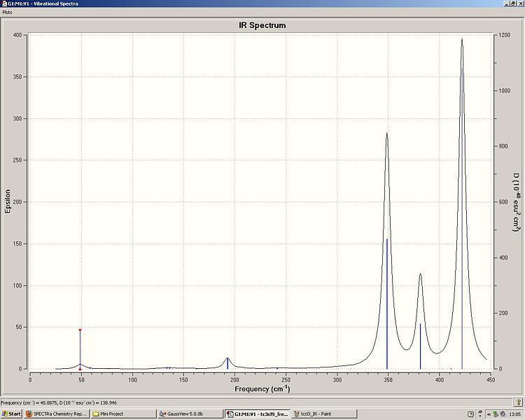Expand hidden system tray icons
525x420 pixels.
point(489,414)
